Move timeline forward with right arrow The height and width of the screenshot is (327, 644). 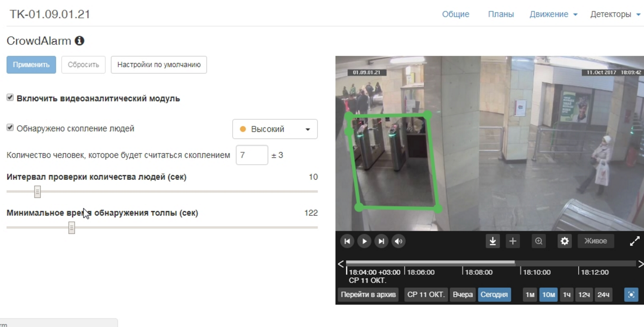click(x=640, y=264)
